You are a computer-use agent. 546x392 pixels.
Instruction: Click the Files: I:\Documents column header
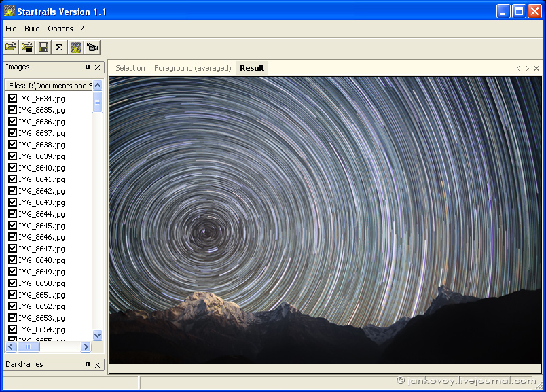49,86
